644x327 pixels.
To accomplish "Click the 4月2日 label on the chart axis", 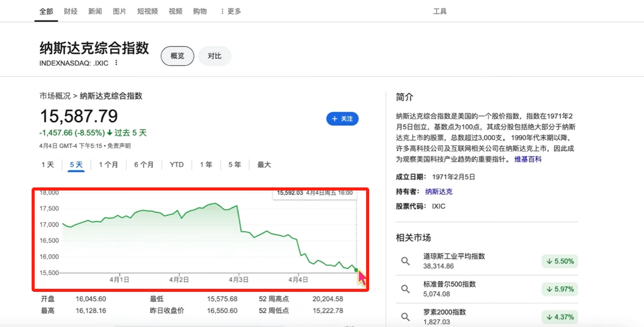I will tap(179, 280).
